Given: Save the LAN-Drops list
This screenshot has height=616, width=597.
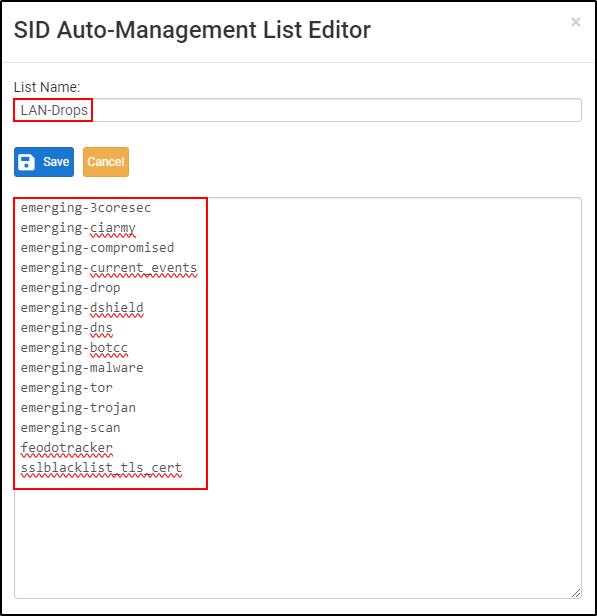Looking at the screenshot, I should 44,162.
